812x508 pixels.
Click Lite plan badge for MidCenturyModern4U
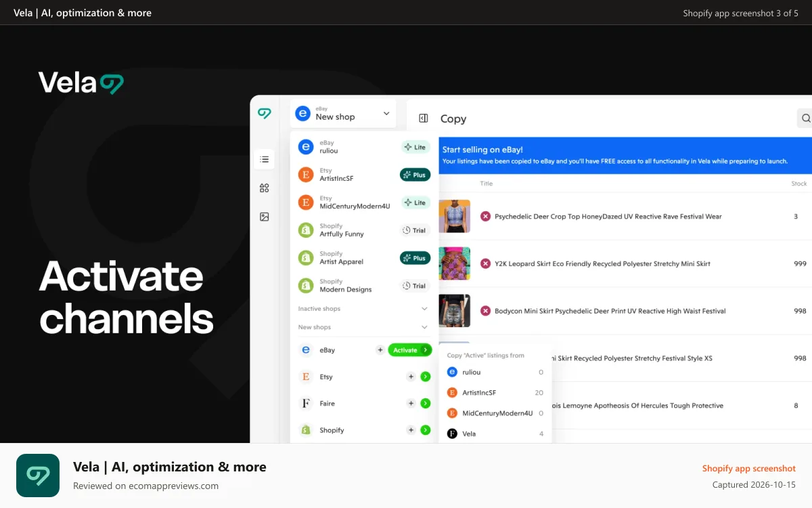coord(415,203)
